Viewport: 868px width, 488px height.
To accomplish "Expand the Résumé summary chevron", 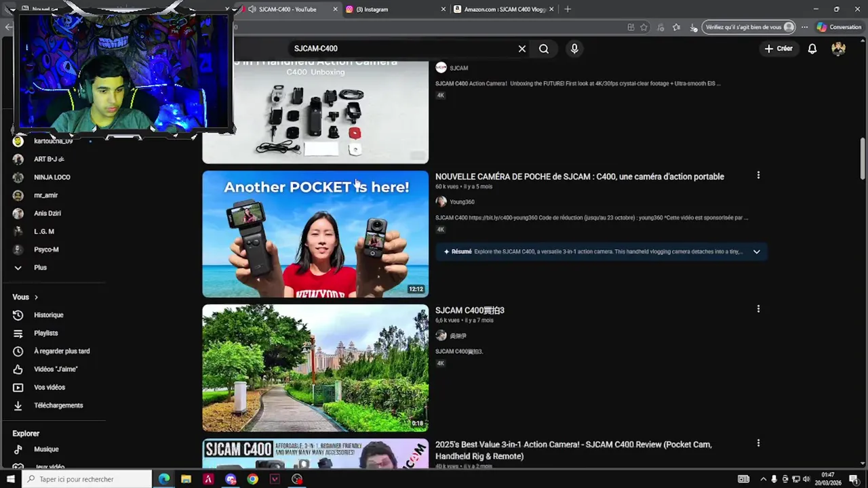I will point(757,252).
